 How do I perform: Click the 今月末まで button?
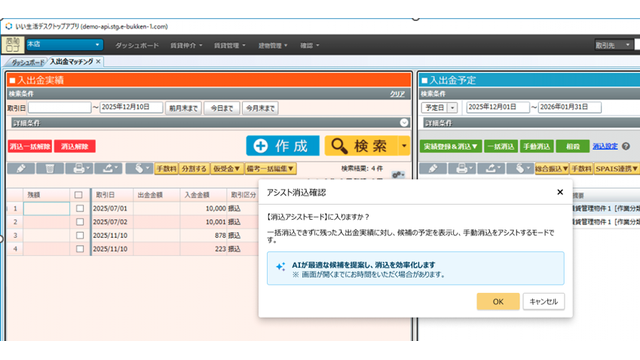[260, 108]
